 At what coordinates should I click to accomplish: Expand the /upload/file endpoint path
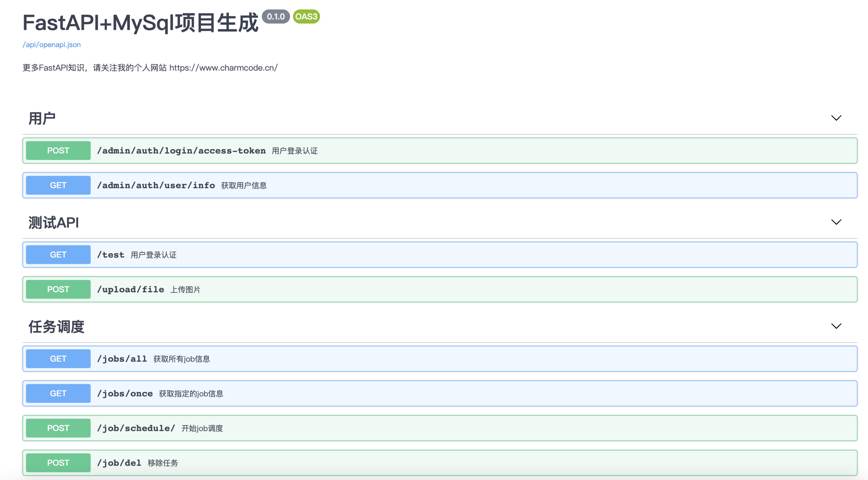[130, 289]
